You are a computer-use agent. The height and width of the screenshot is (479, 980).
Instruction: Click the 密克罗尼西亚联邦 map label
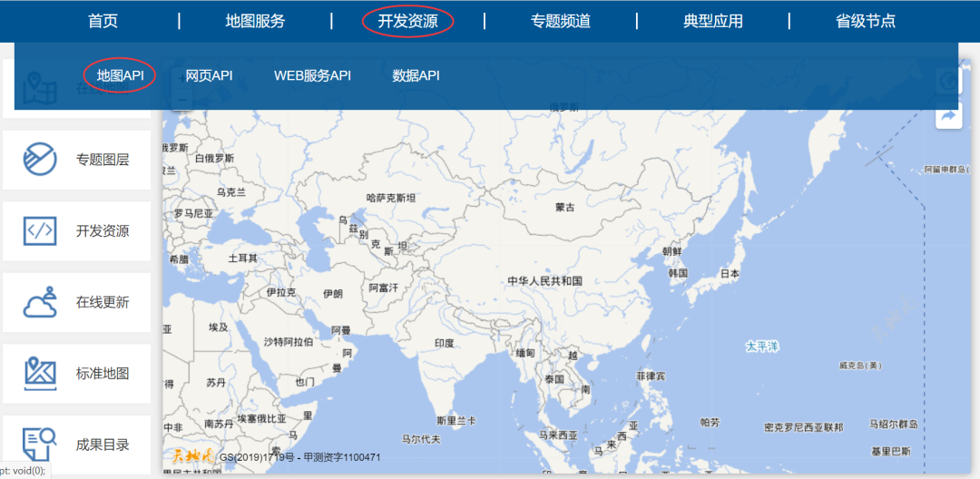coord(804,428)
